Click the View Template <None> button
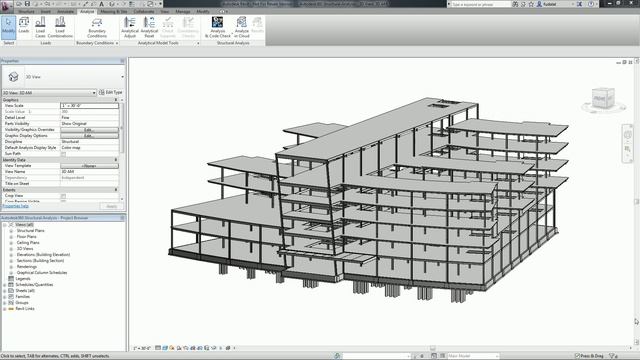This screenshot has height=360, width=640. [89, 166]
